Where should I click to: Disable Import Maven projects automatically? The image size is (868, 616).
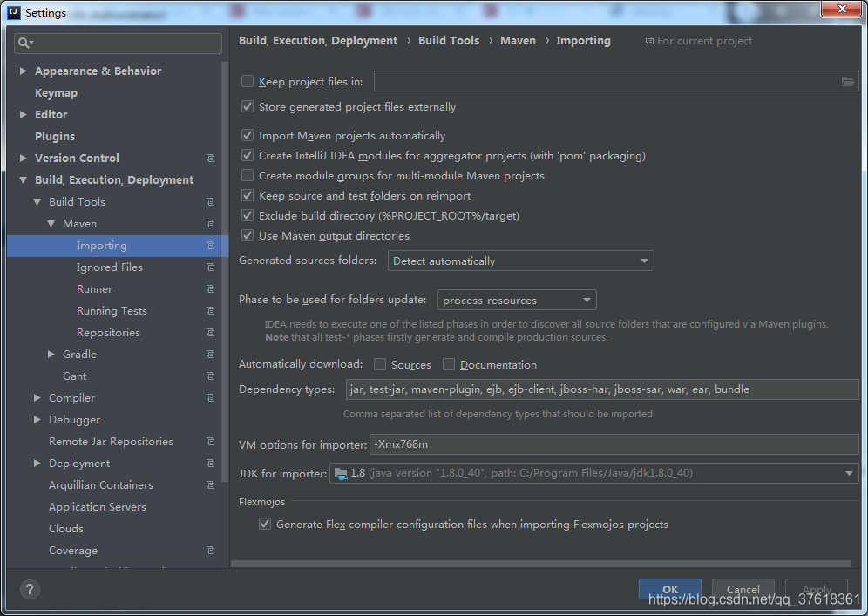(248, 136)
